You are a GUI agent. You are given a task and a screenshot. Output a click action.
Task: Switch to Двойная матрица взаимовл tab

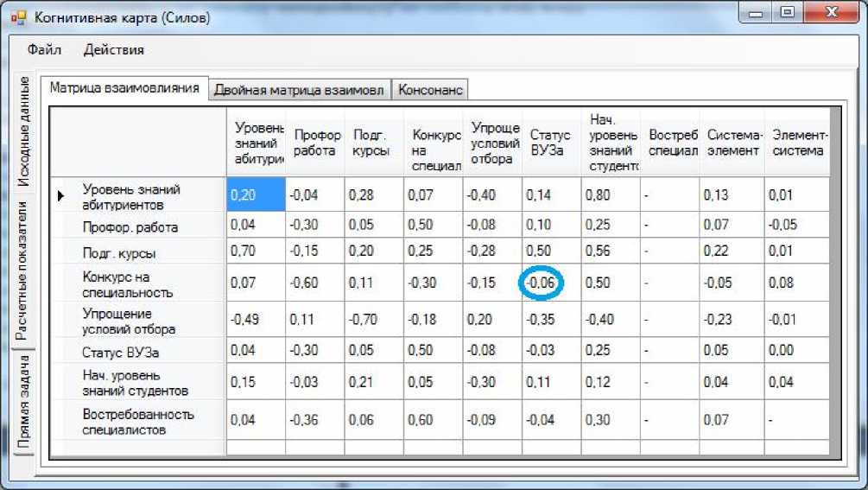coord(300,89)
